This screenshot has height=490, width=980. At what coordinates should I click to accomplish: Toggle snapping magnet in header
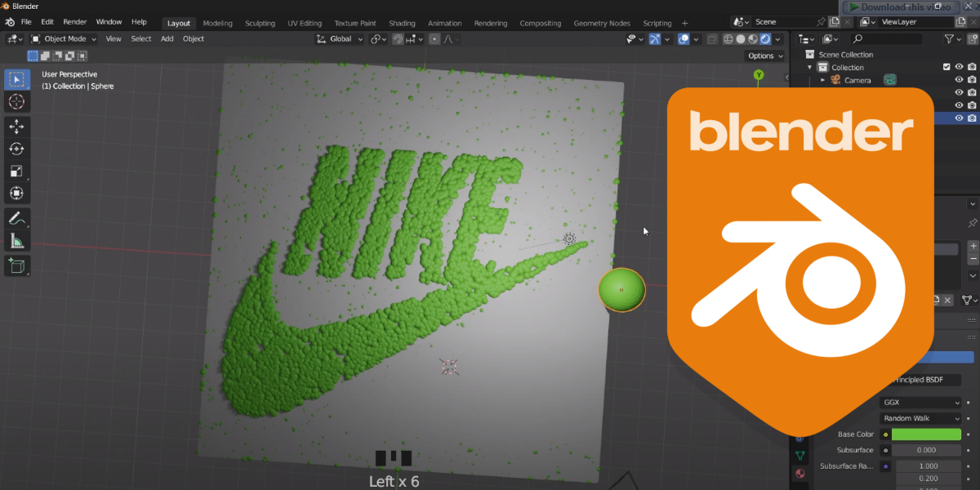pyautogui.click(x=398, y=38)
